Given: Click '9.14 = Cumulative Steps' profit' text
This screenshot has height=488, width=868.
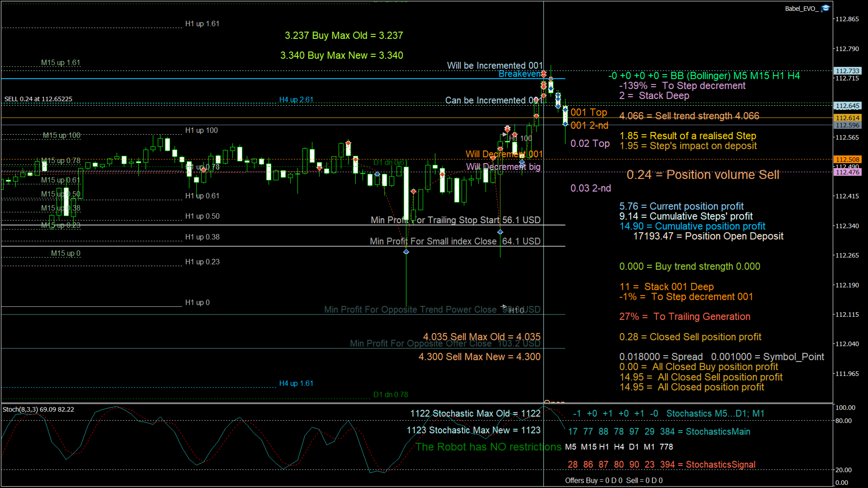Looking at the screenshot, I should click(x=686, y=216).
